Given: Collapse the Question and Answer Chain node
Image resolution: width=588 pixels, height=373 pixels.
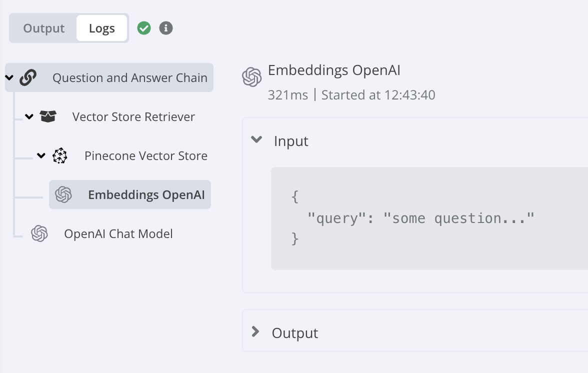Looking at the screenshot, I should click(x=9, y=77).
